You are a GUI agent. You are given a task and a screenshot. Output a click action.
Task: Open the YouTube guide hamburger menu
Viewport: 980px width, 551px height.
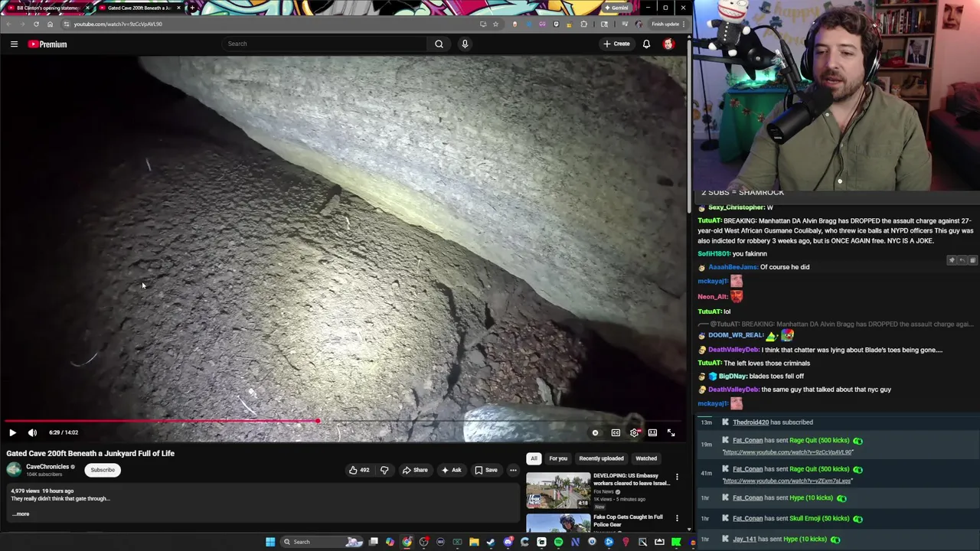[14, 44]
